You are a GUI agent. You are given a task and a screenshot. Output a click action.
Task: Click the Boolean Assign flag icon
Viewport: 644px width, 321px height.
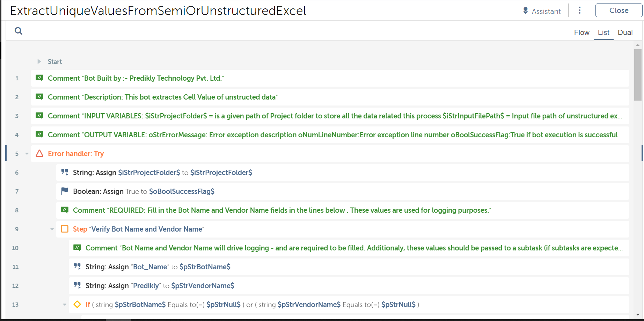point(65,191)
